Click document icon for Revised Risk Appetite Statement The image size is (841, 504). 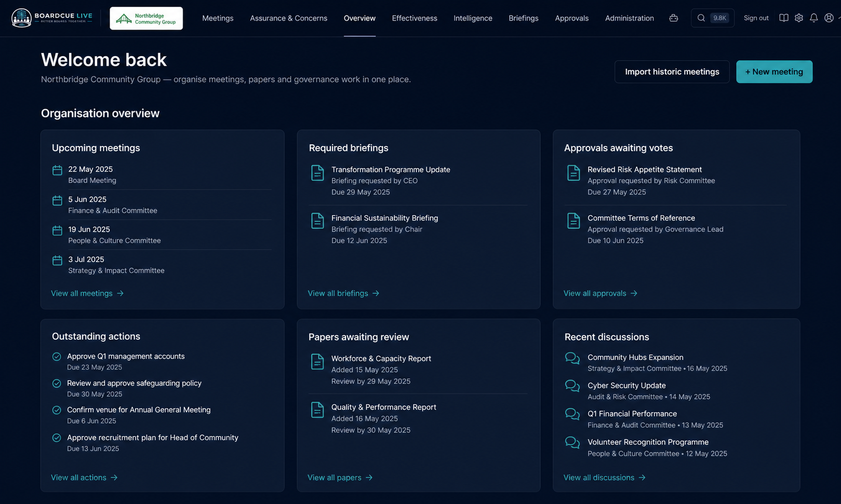pos(573,173)
